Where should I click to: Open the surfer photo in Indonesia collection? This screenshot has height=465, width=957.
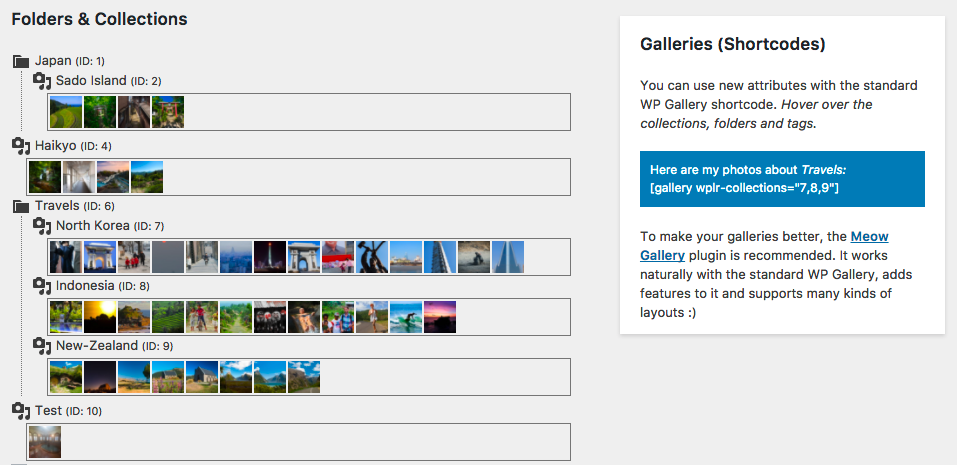click(406, 317)
